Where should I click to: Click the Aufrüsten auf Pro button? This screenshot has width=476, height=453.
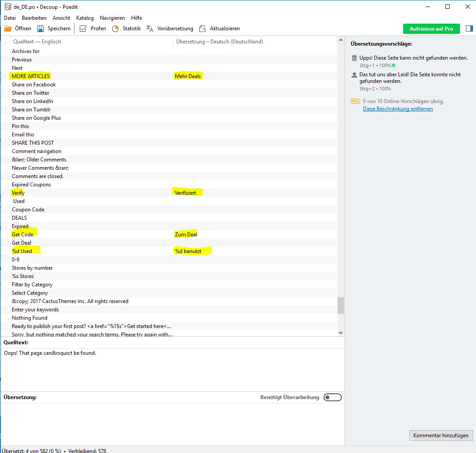pyautogui.click(x=431, y=29)
